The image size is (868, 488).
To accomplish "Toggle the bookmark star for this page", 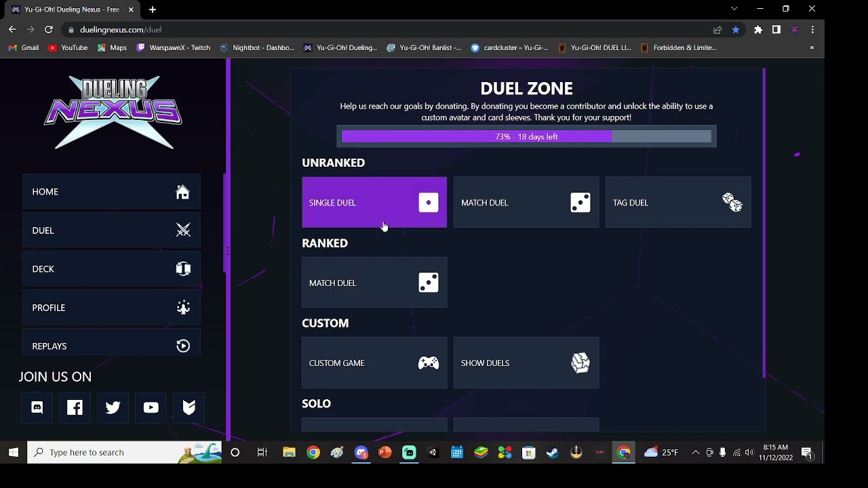I will pos(736,30).
